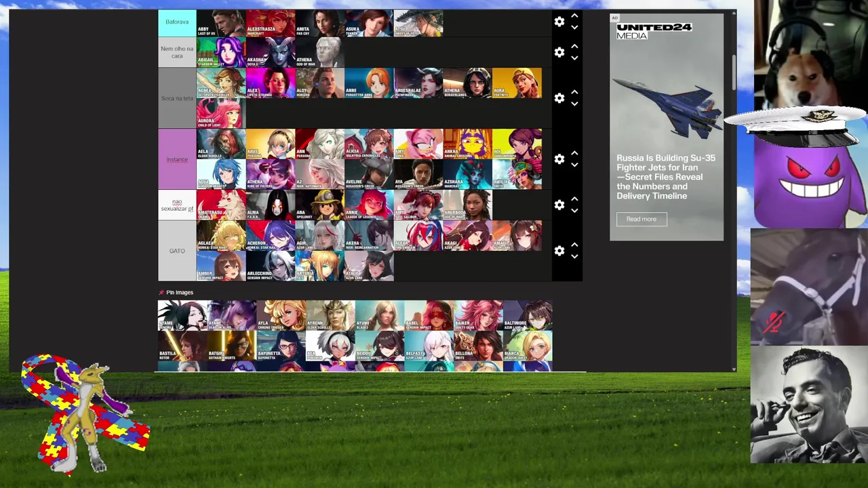Screen dimensions: 868x488
Task: Click the page vertical scrollbar thumb
Action: 734,73
